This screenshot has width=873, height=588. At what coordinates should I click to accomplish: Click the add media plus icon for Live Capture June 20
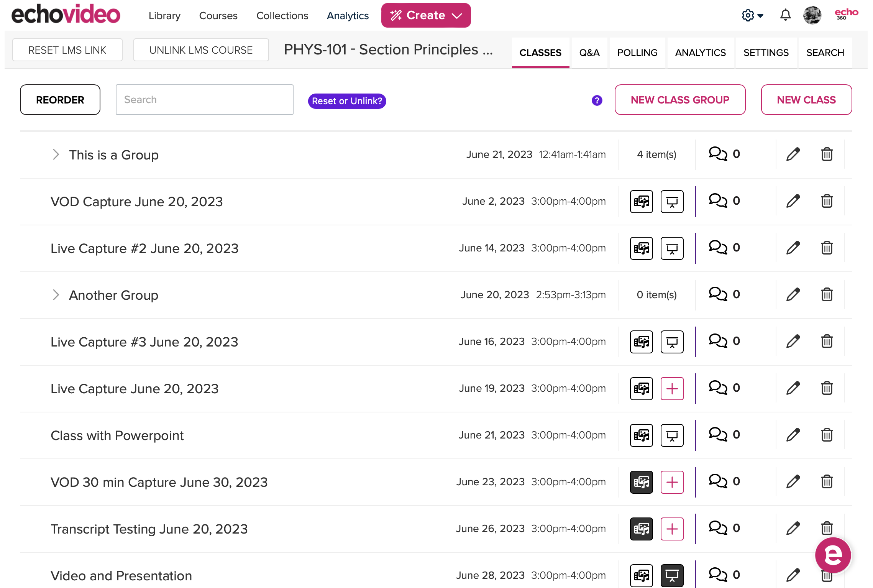point(672,389)
